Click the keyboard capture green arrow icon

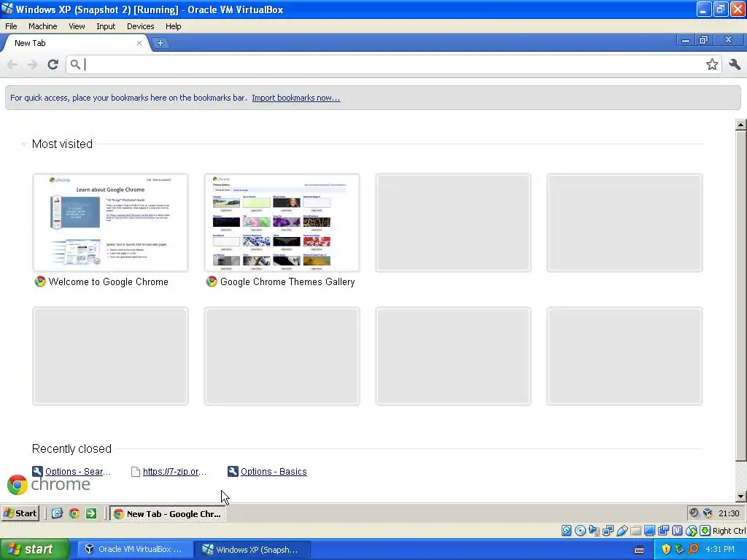(x=705, y=531)
